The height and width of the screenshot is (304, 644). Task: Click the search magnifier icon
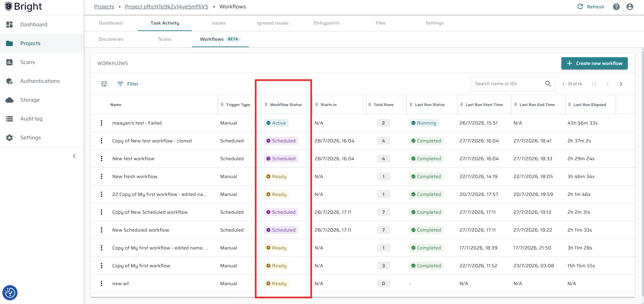click(x=548, y=83)
